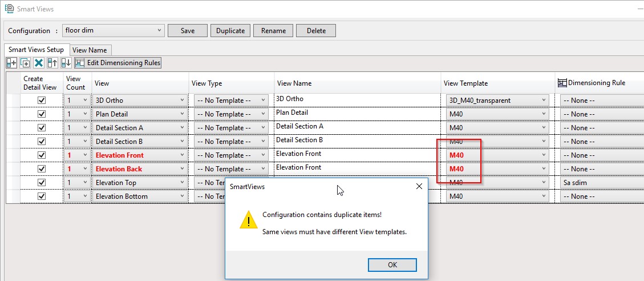This screenshot has width=644, height=281.
Task: Open the Configuration dropdown showing floor dim
Action: click(x=113, y=31)
